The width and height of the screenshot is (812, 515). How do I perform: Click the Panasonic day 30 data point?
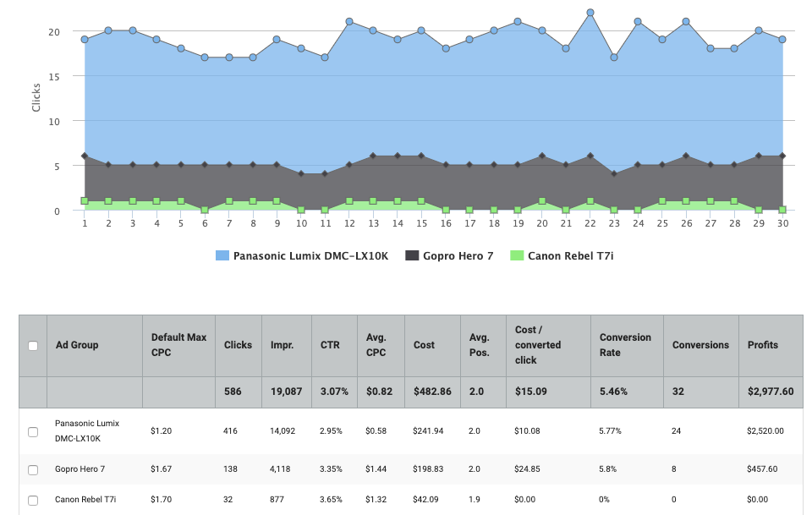point(782,40)
